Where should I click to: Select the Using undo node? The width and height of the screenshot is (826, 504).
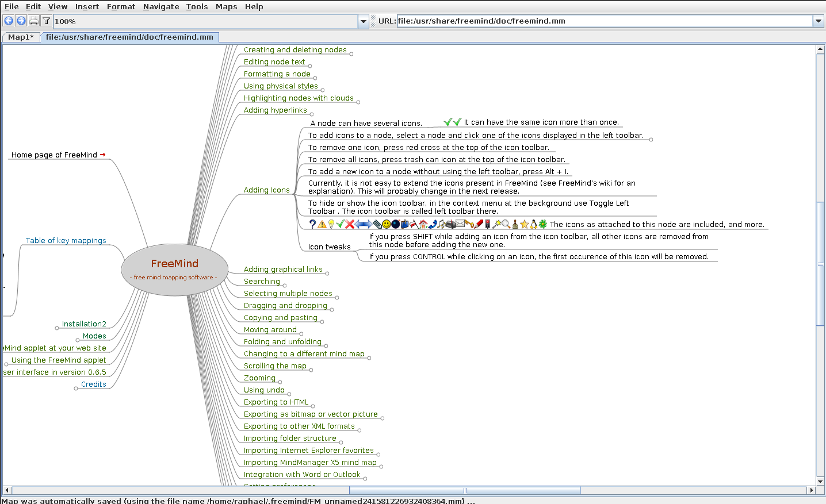(264, 390)
